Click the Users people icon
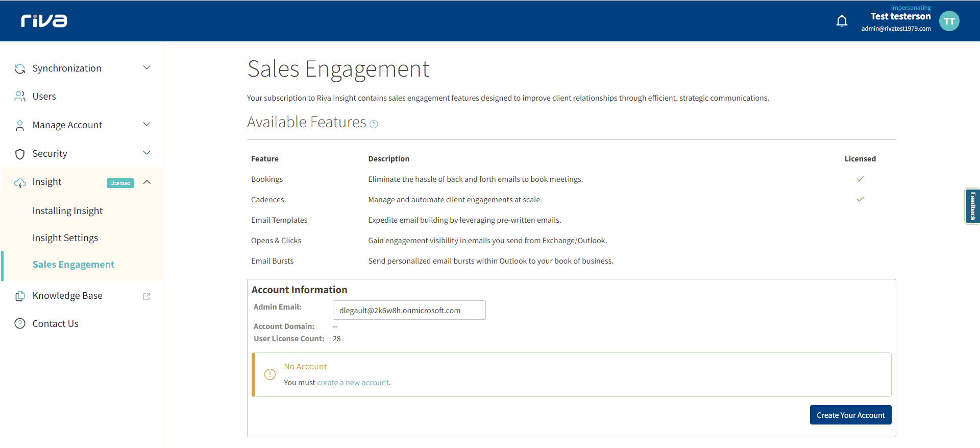The image size is (980, 448). (20, 97)
